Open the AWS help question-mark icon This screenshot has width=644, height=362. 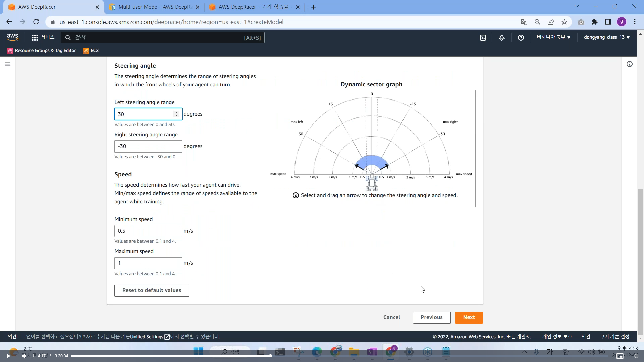(x=521, y=38)
